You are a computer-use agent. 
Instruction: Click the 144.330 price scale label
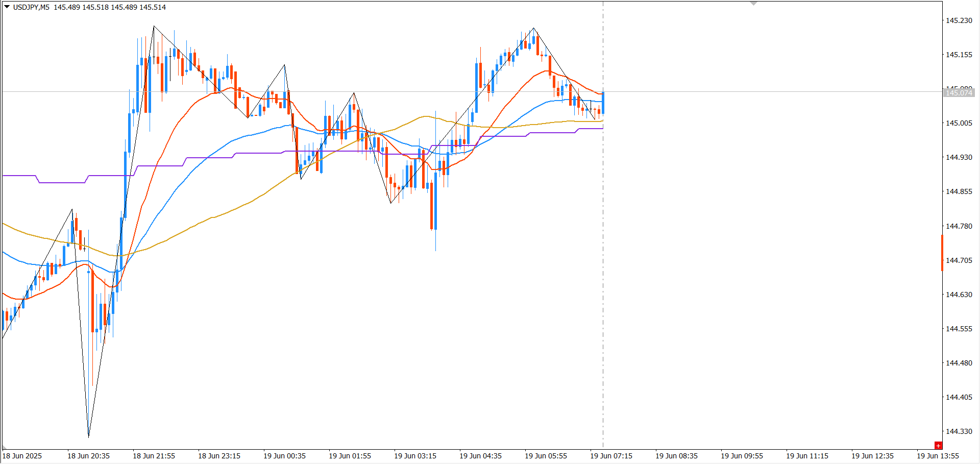[959, 431]
